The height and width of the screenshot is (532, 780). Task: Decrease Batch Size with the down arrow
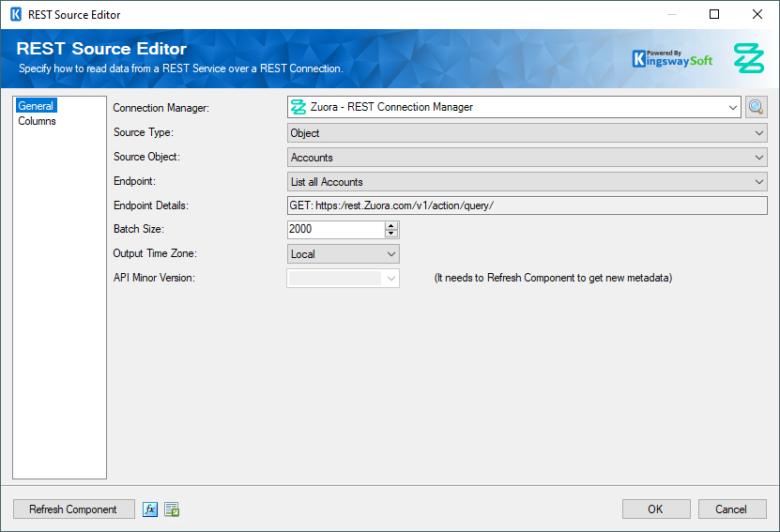(x=391, y=234)
